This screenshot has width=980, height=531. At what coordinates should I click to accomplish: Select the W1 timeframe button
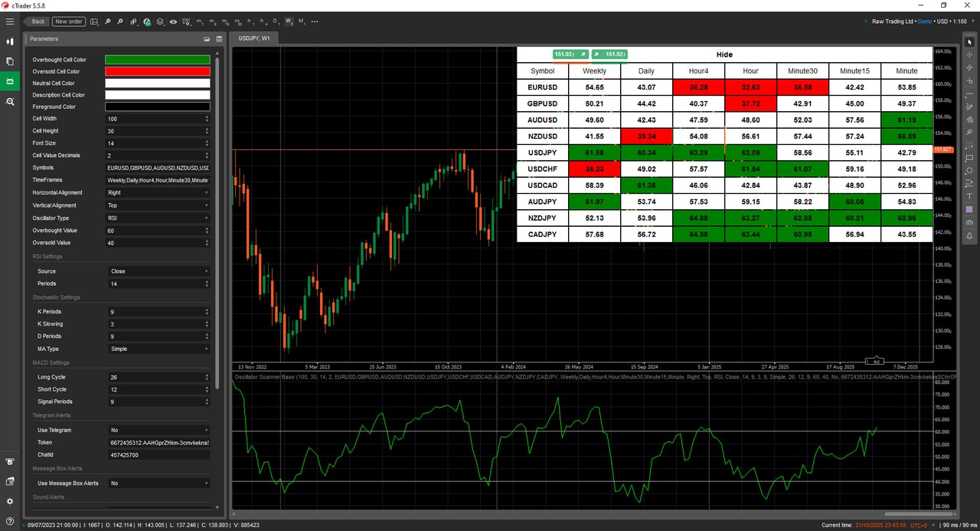click(289, 21)
